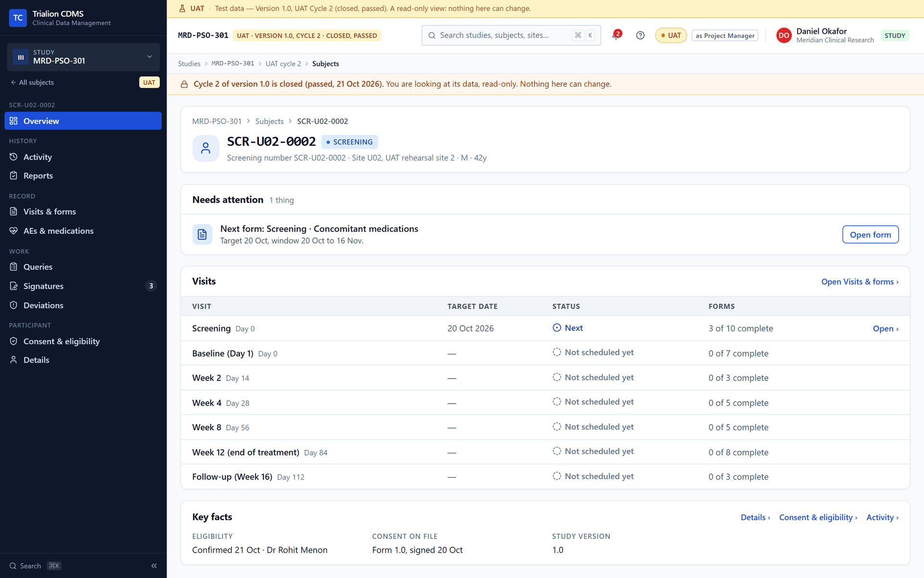Click the subject avatar icon beside SCR-U02-0002

(205, 148)
